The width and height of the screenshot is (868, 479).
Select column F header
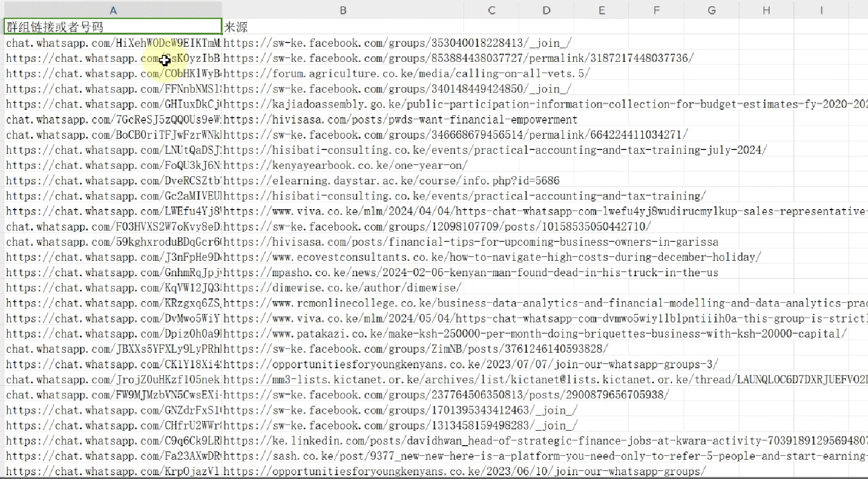(656, 10)
